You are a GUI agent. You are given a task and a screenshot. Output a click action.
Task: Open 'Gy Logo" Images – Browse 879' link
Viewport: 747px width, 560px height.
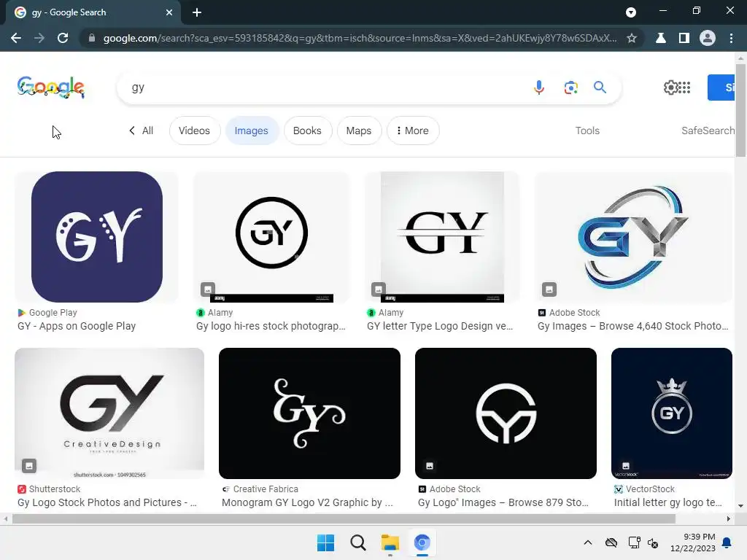(x=503, y=502)
